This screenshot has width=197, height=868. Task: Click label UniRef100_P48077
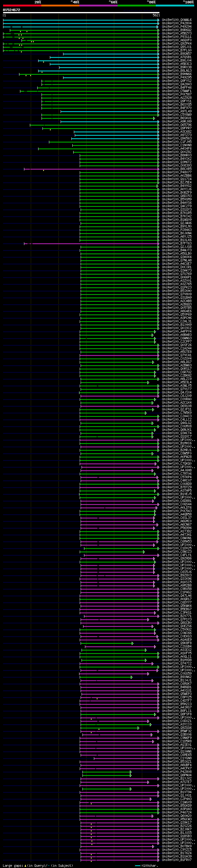tap(176, 172)
